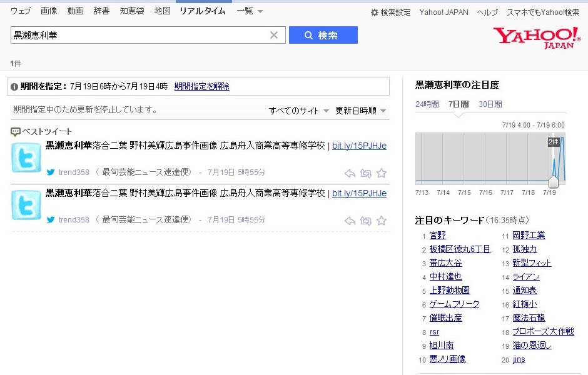The height and width of the screenshot is (375, 588).
Task: Expand the すべてのサイト filter dropdown
Action: (298, 111)
